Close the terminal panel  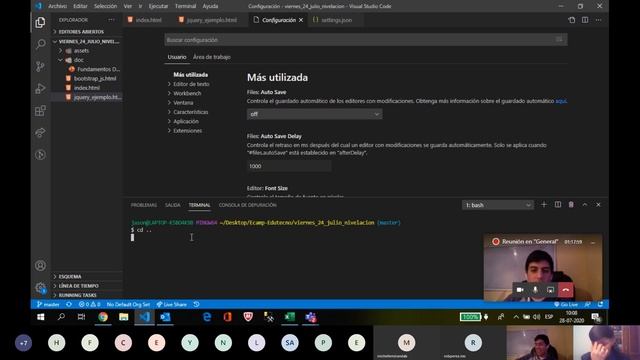(x=598, y=204)
